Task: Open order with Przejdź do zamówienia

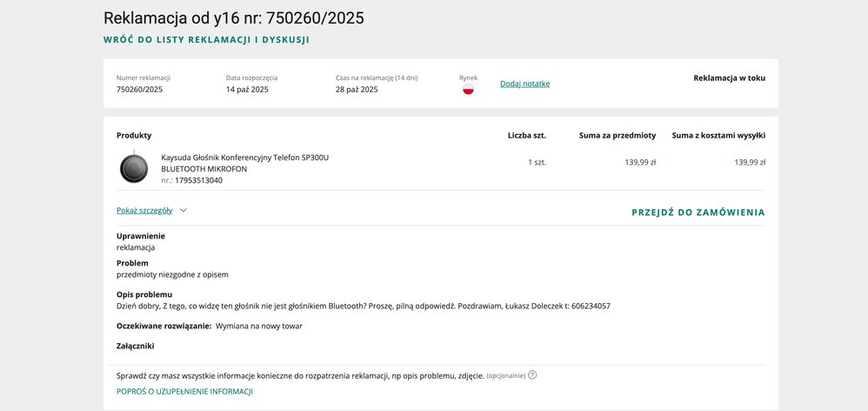Action: tap(698, 212)
